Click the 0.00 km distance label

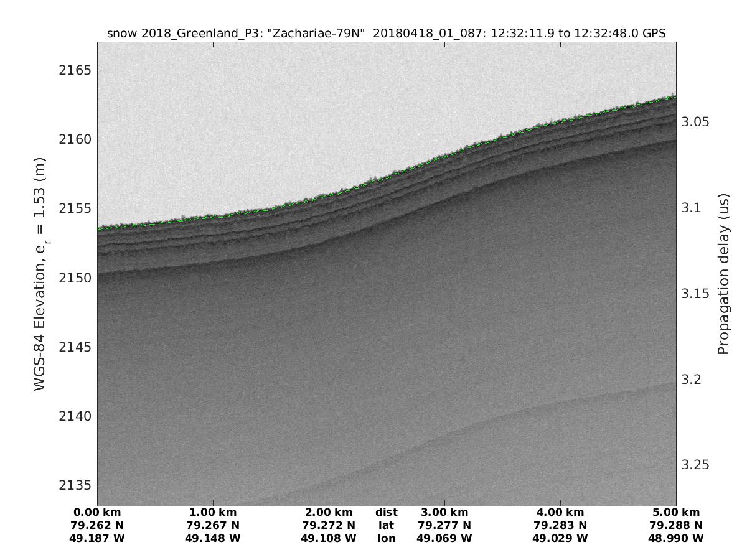(98, 513)
